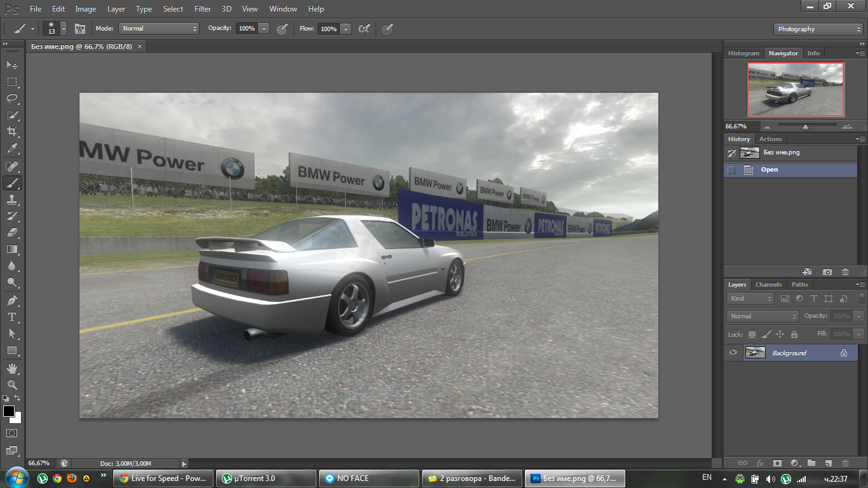Create new document from current state

tap(807, 272)
